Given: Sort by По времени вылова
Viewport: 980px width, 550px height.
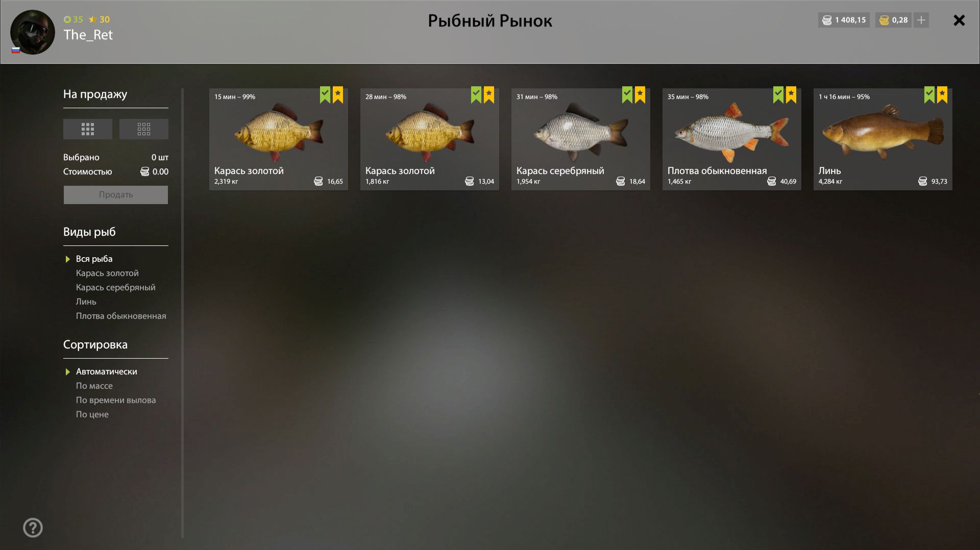Looking at the screenshot, I should (x=116, y=400).
